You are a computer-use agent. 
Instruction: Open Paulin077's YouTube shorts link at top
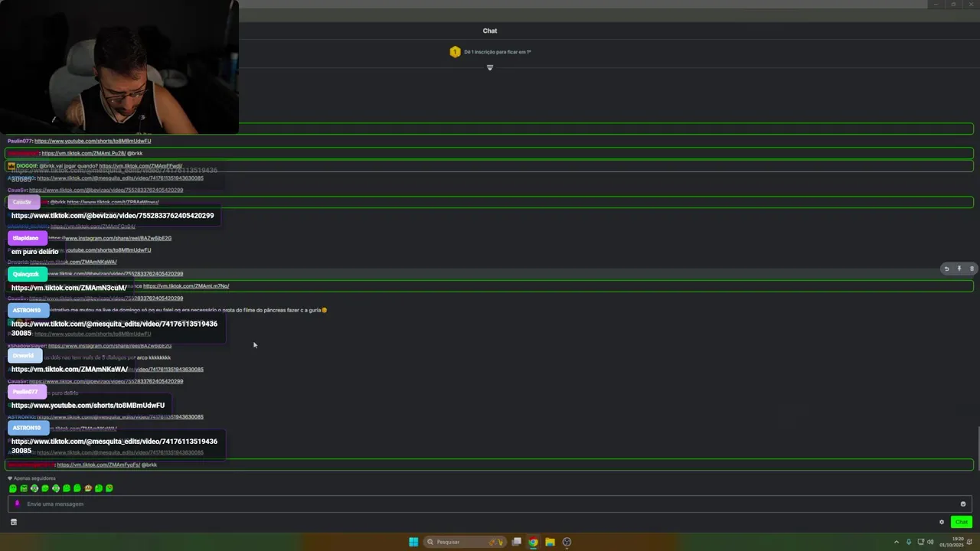click(93, 141)
